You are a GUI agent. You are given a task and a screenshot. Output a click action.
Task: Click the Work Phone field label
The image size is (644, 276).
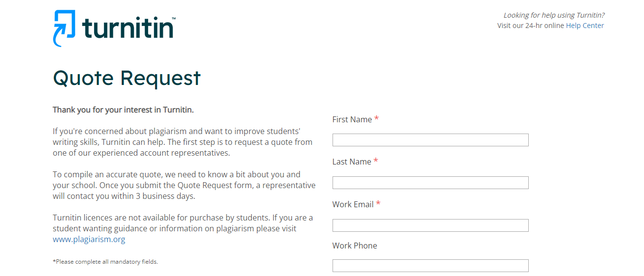(355, 246)
